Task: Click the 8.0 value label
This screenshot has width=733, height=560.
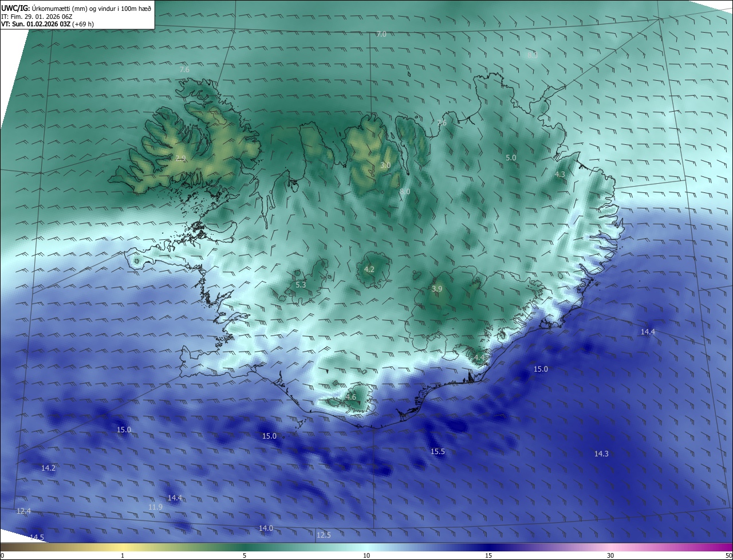Action: tap(405, 191)
